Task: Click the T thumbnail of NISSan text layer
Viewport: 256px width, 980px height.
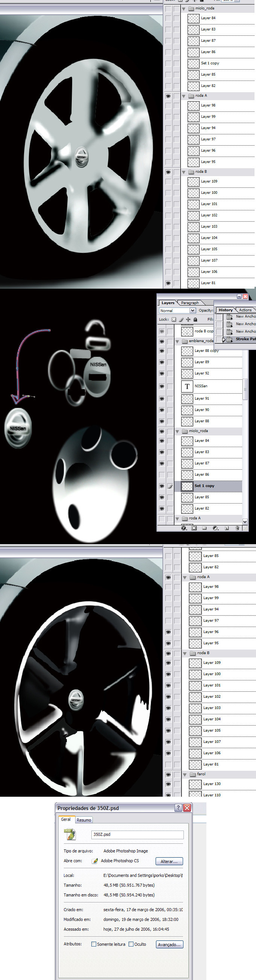Action: click(187, 386)
